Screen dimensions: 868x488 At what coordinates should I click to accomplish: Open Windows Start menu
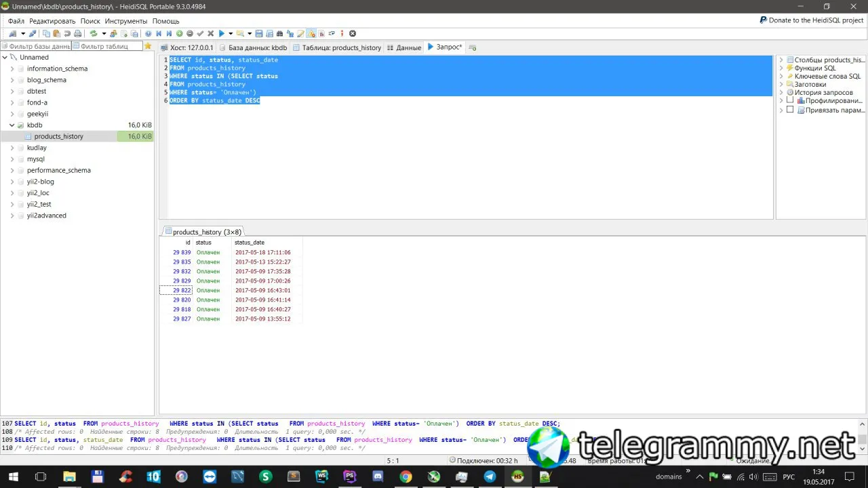(13, 476)
